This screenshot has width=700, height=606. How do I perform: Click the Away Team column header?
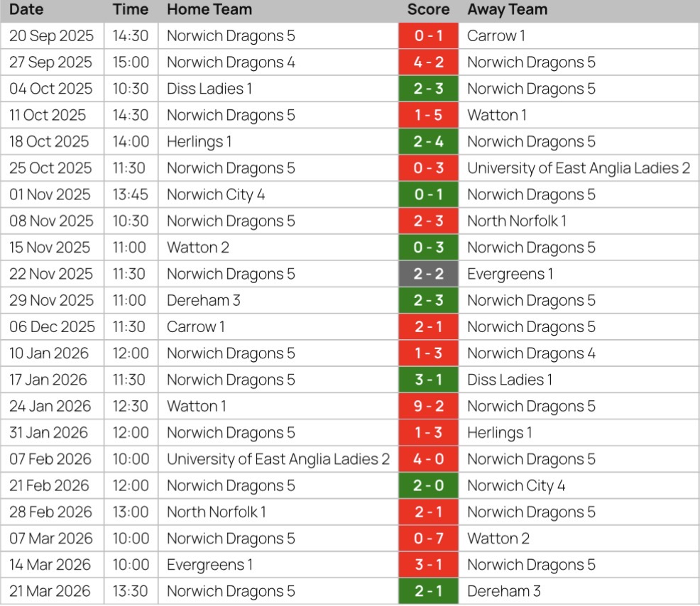[507, 10]
